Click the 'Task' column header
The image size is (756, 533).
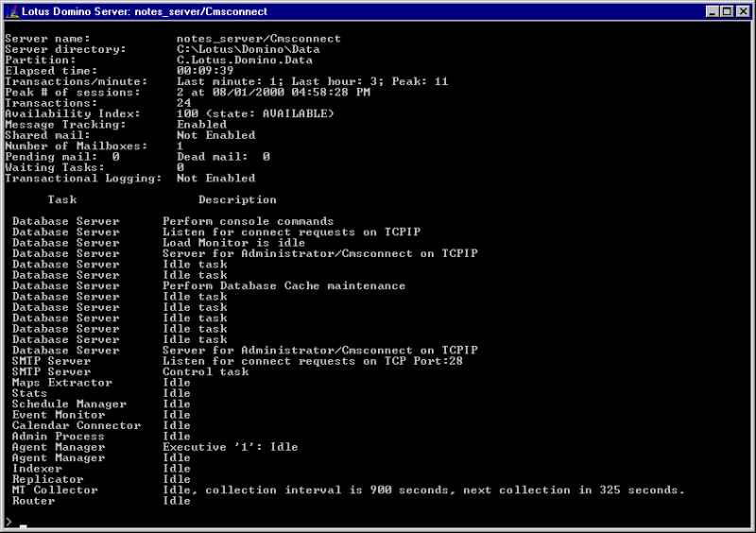(62, 199)
